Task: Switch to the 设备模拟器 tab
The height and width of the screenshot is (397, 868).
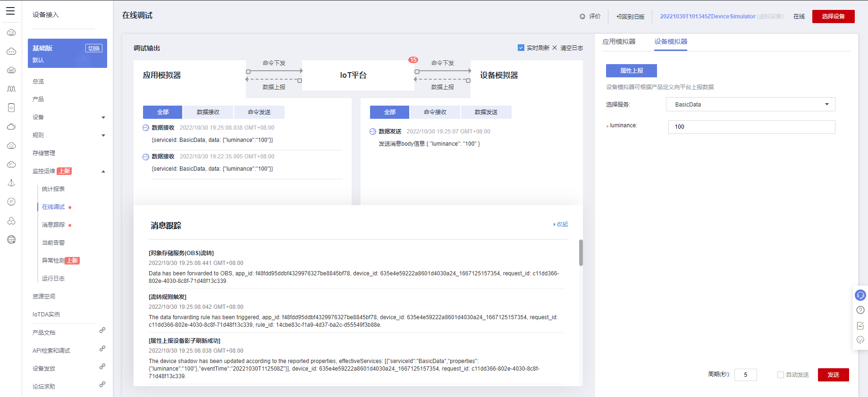Action: 671,41
